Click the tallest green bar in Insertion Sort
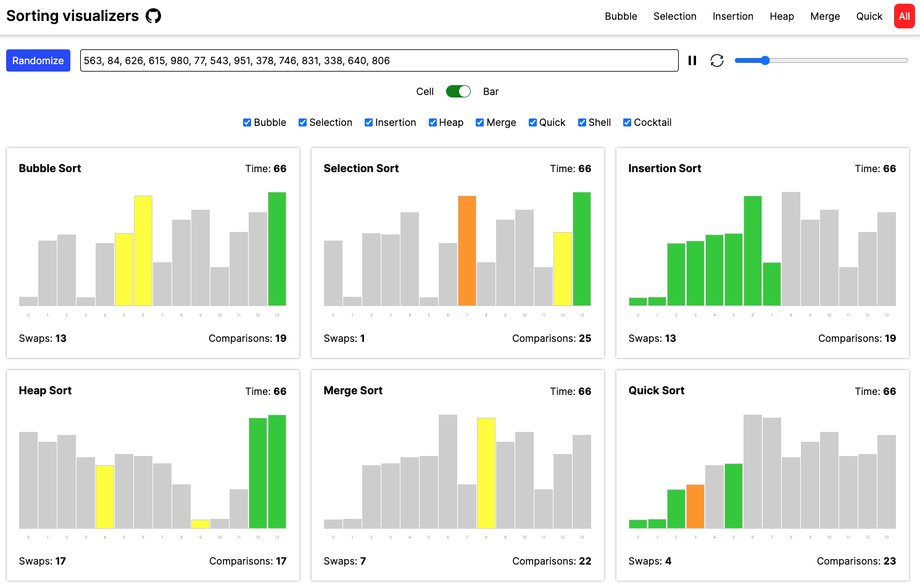 (753, 251)
